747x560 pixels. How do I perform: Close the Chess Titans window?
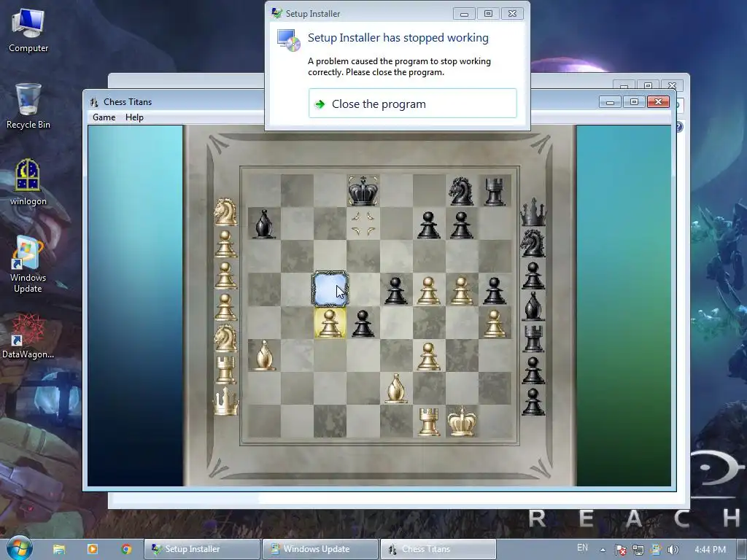coord(658,102)
